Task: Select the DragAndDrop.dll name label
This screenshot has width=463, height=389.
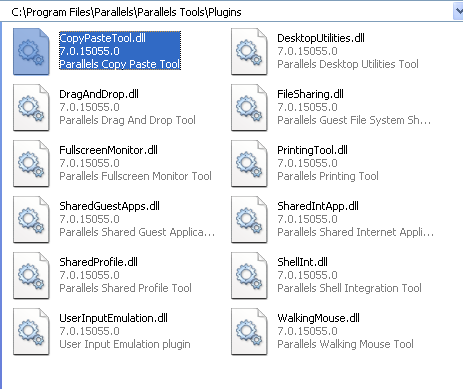Action: 99,94
